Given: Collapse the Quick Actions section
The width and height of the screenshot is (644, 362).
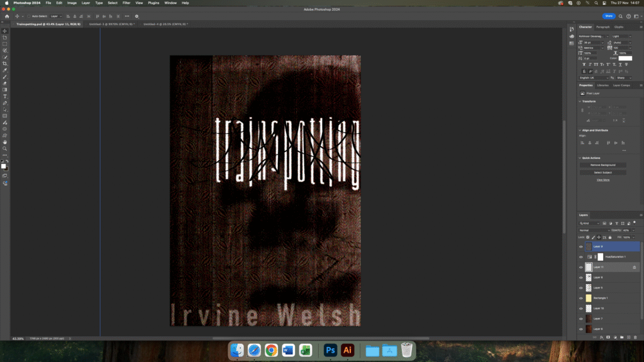Looking at the screenshot, I should [580, 158].
